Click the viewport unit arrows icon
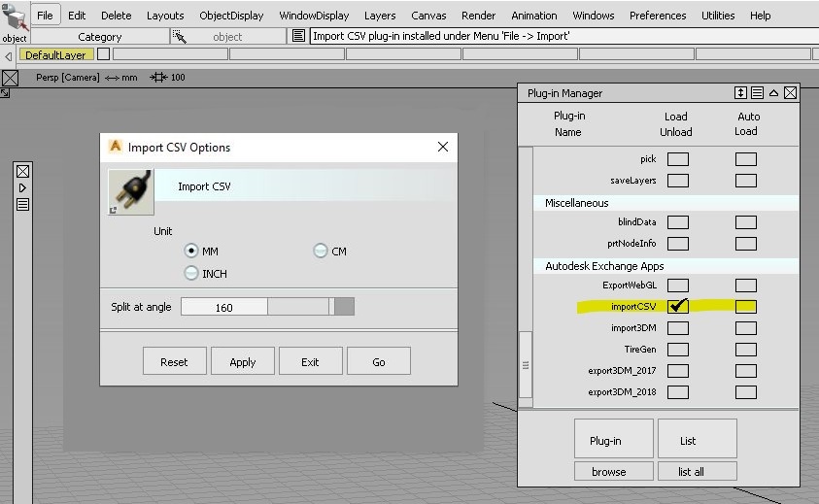Image resolution: width=819 pixels, height=504 pixels. [112, 78]
